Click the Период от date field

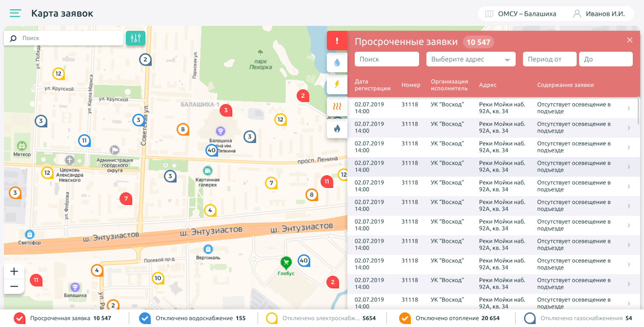(x=549, y=59)
